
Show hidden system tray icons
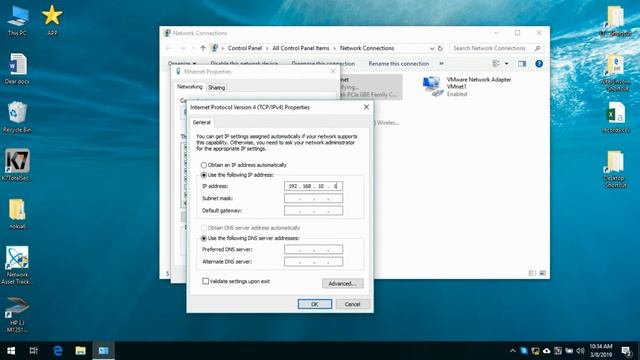(x=513, y=351)
